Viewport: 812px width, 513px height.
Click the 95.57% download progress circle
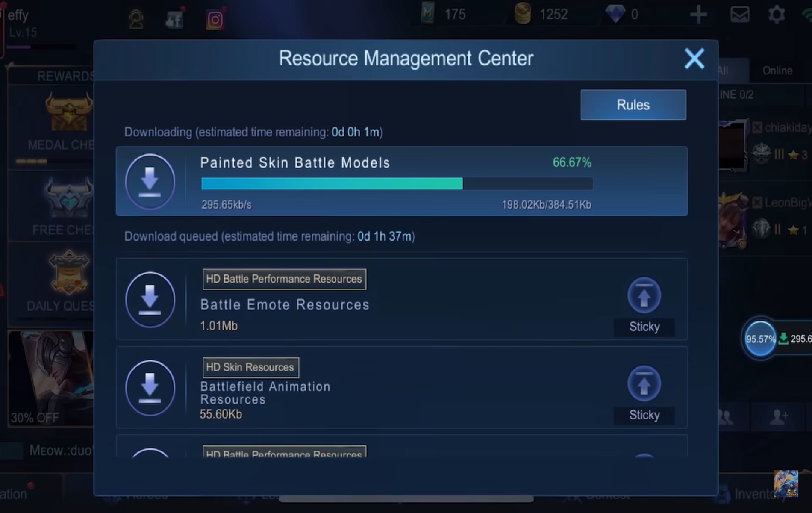[760, 339]
